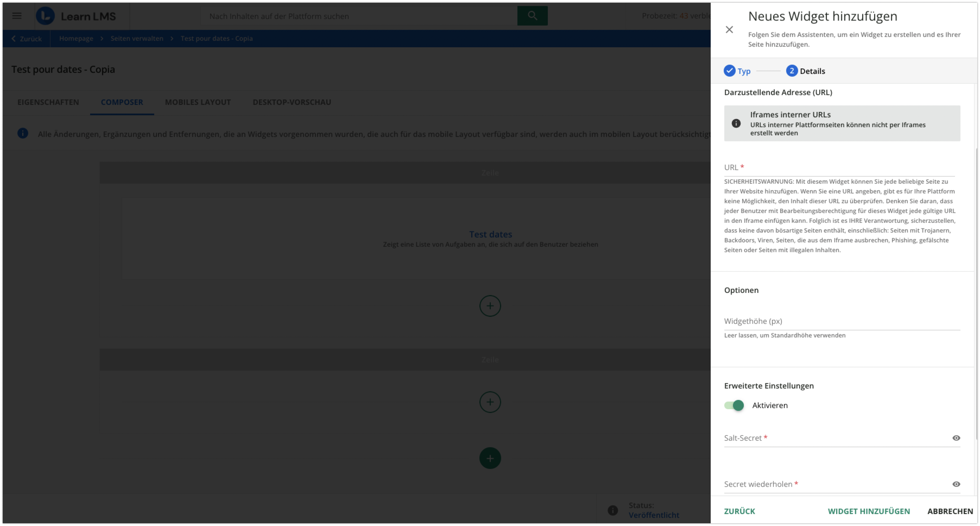The width and height of the screenshot is (980, 526).
Task: Click the platform search input field
Action: pos(359,16)
